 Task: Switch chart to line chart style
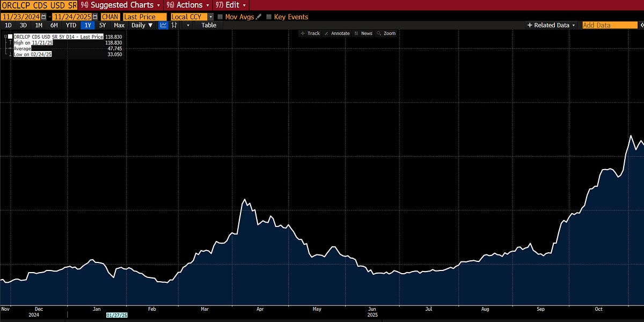coord(163,25)
